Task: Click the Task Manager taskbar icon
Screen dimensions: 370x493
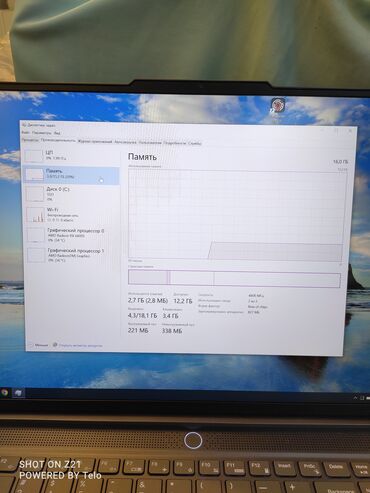Action: 18,393
